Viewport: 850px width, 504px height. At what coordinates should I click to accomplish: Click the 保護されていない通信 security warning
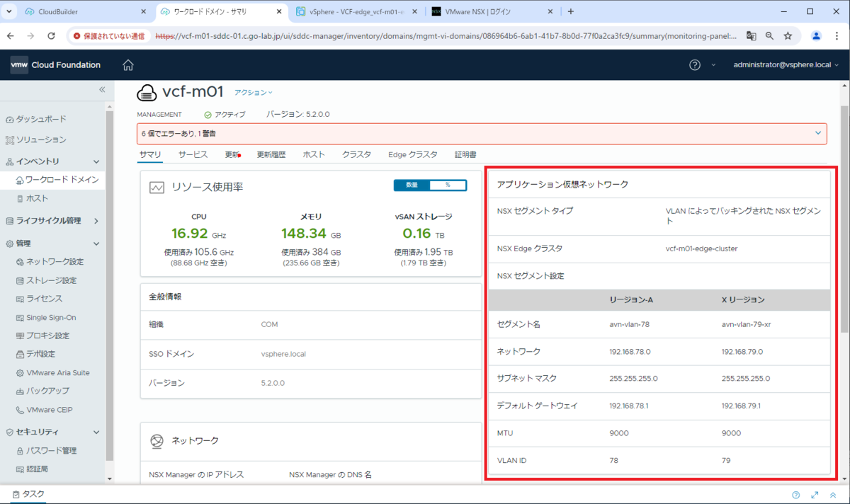point(109,35)
